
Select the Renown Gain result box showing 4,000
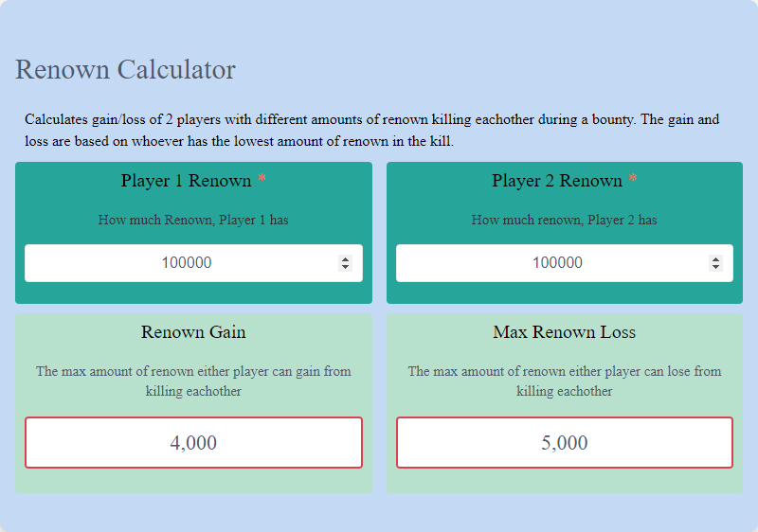coord(193,442)
